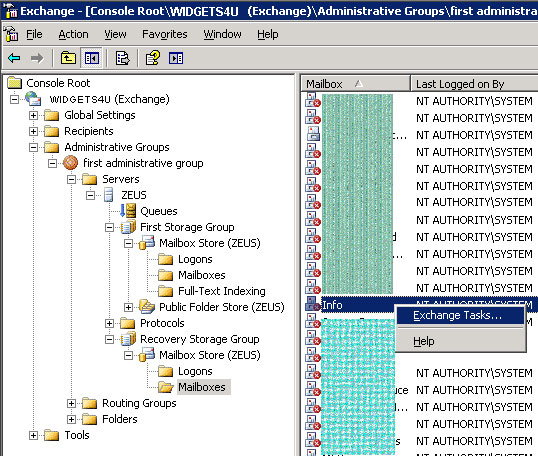Choose Help from the context menu

coord(460,341)
